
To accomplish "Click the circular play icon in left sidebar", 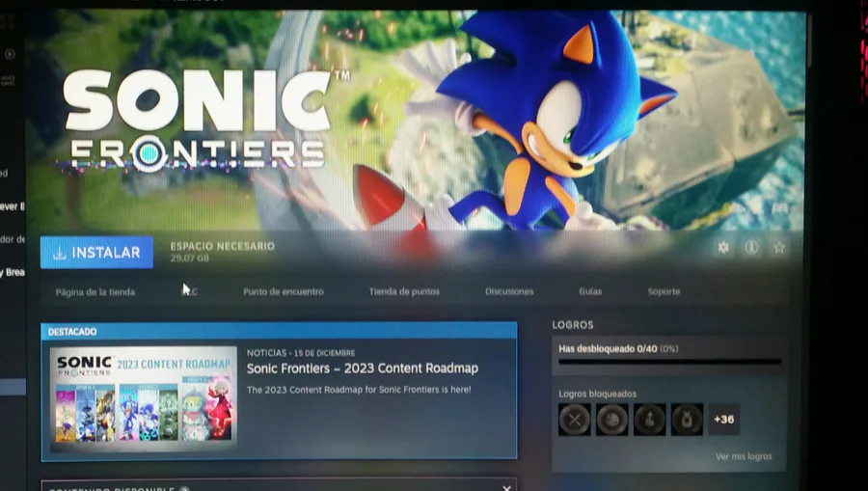I will tap(10, 54).
